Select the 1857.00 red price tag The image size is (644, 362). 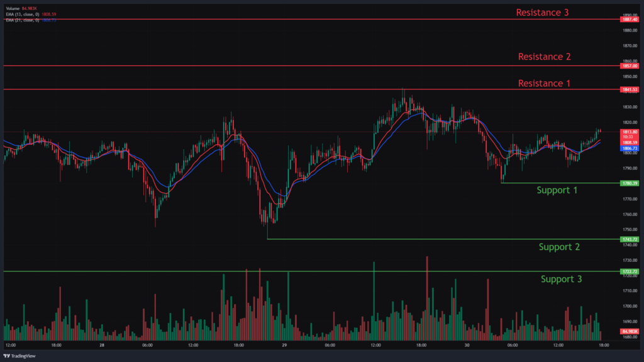point(629,66)
